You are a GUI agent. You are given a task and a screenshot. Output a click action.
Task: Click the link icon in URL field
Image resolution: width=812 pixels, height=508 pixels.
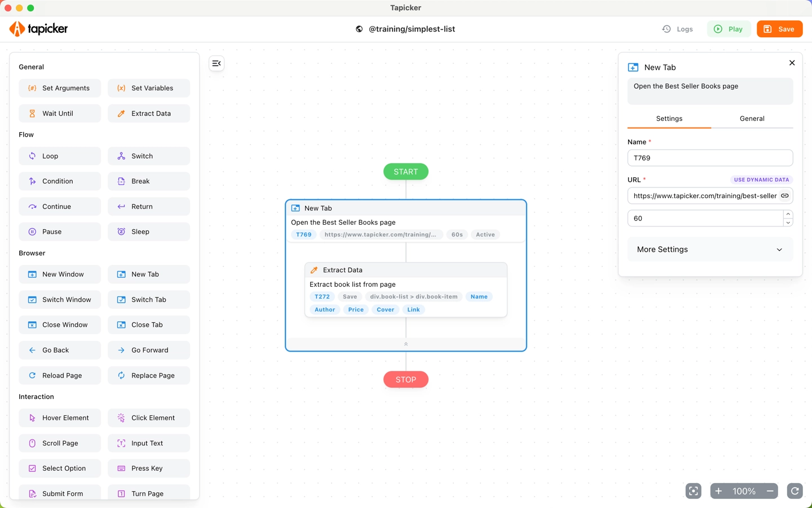[784, 196]
